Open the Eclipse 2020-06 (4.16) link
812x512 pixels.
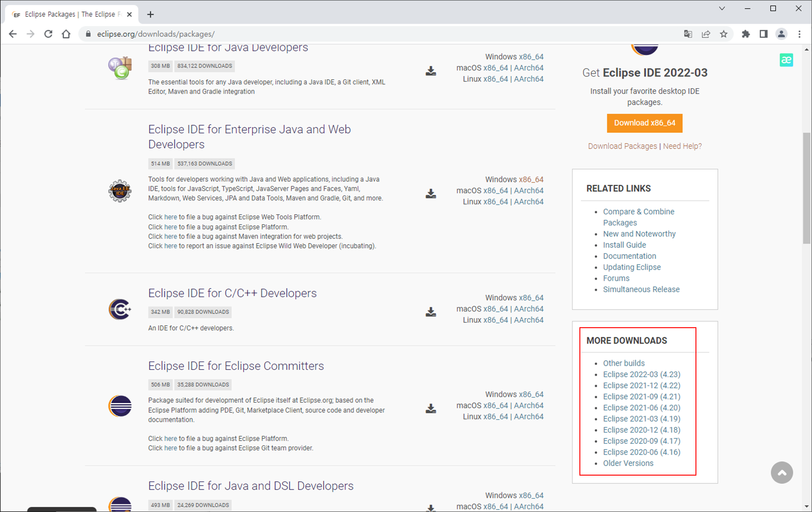tap(642, 452)
